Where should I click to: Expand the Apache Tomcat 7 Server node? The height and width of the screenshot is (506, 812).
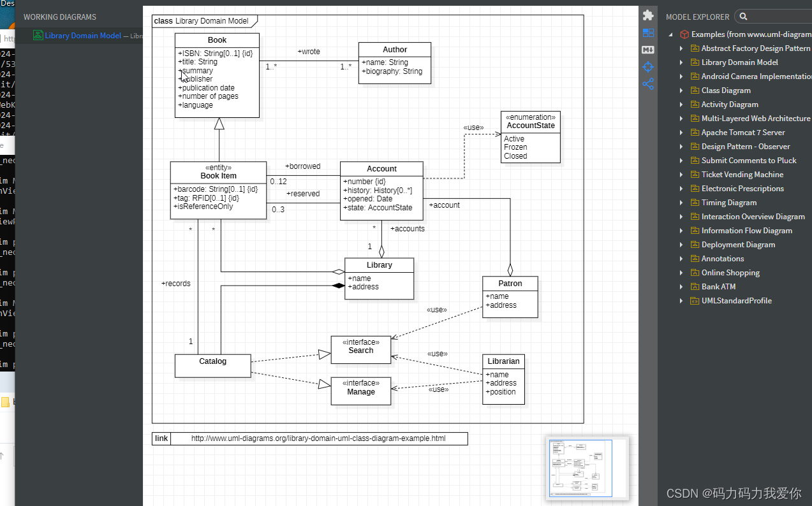click(681, 133)
